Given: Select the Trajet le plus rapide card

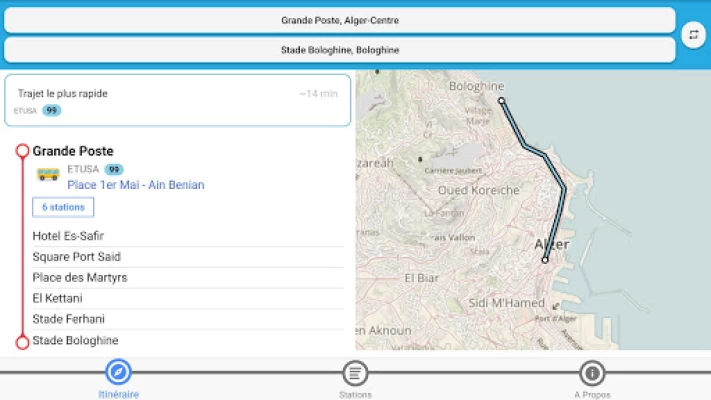Looking at the screenshot, I should [178, 100].
